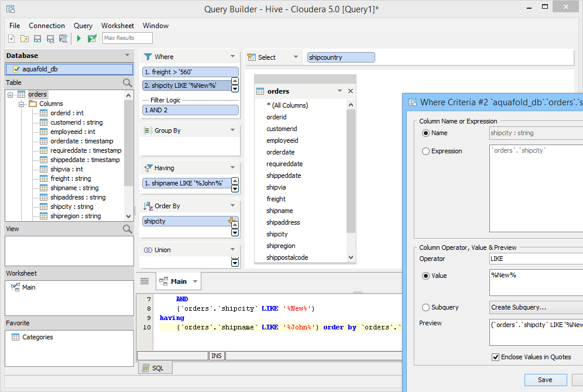Open the Connection menu

click(47, 26)
